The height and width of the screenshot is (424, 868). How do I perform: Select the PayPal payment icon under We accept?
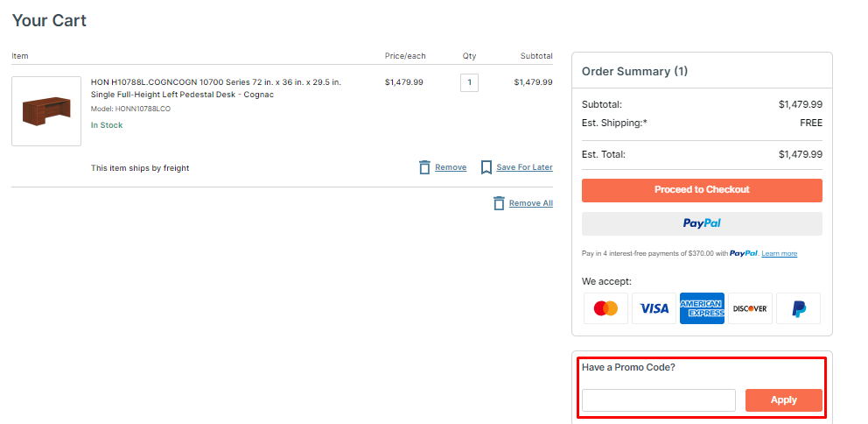798,308
